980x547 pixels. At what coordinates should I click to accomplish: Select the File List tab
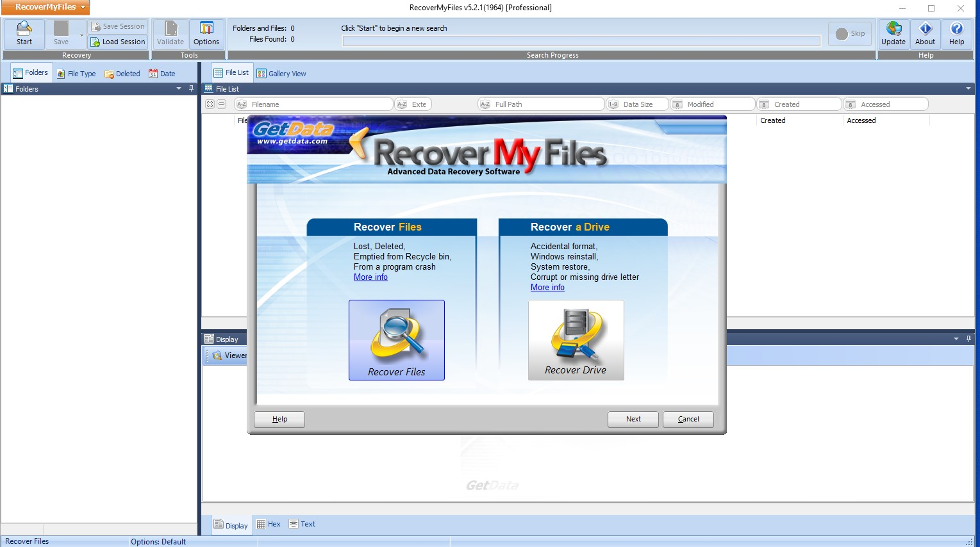(231, 73)
